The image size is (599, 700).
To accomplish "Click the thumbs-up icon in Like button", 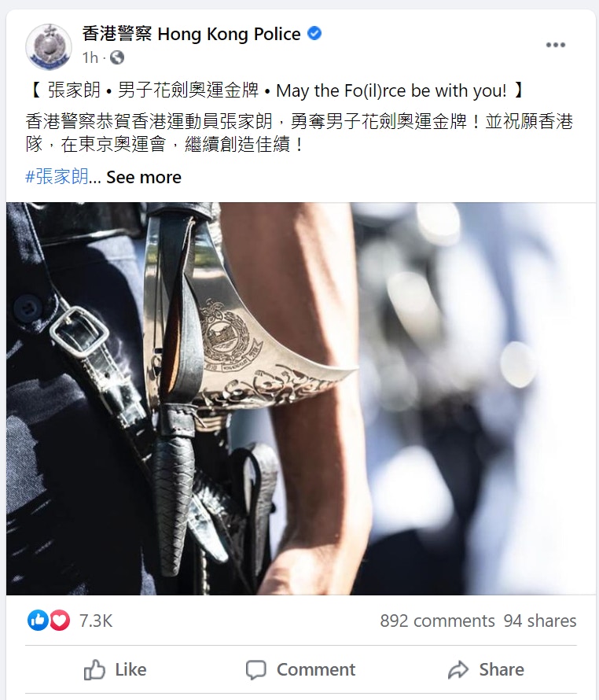I will [x=94, y=669].
